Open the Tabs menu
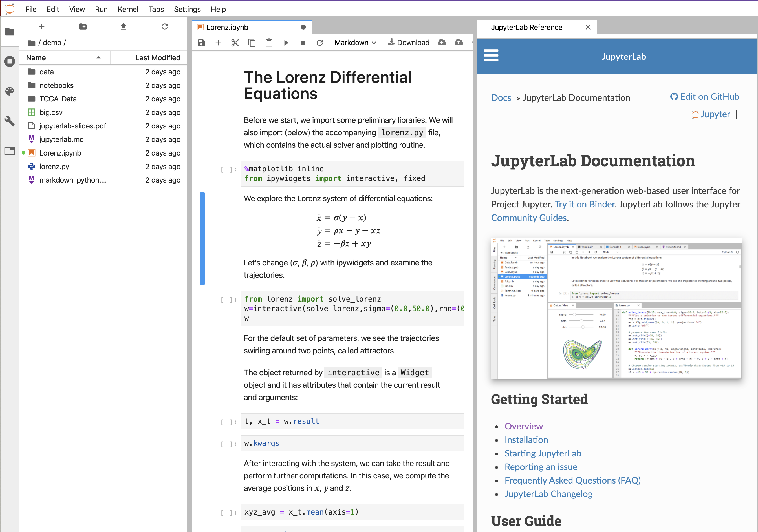Image resolution: width=758 pixels, height=532 pixels. [x=156, y=9]
